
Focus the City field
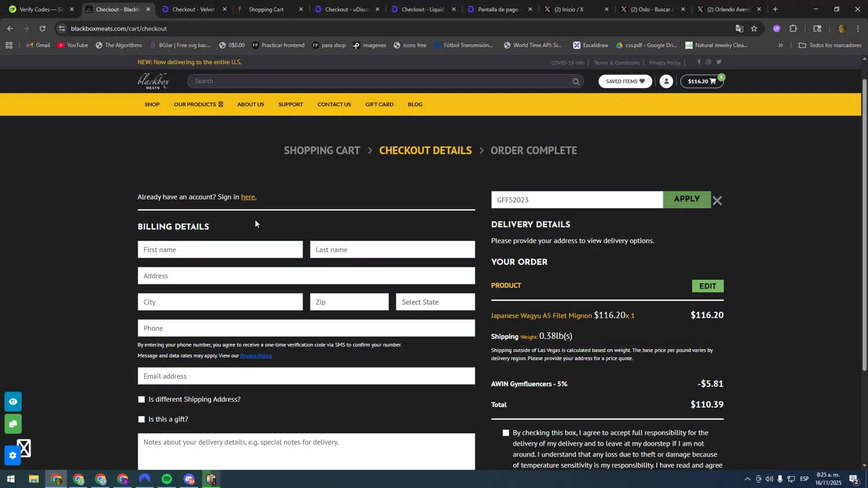220,302
